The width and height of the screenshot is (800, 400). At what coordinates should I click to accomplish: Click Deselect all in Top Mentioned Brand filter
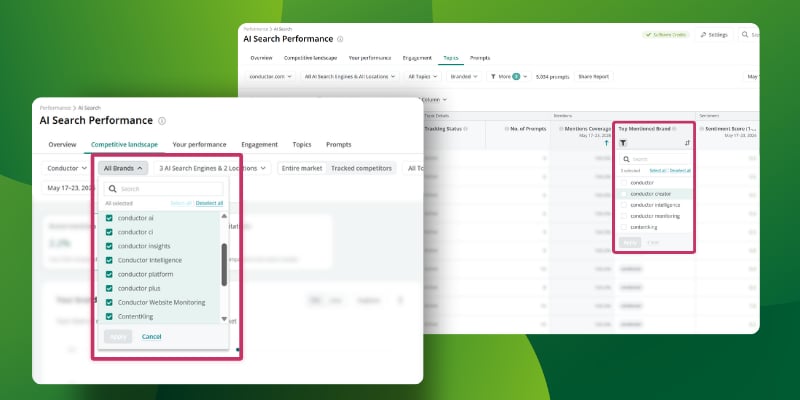680,170
